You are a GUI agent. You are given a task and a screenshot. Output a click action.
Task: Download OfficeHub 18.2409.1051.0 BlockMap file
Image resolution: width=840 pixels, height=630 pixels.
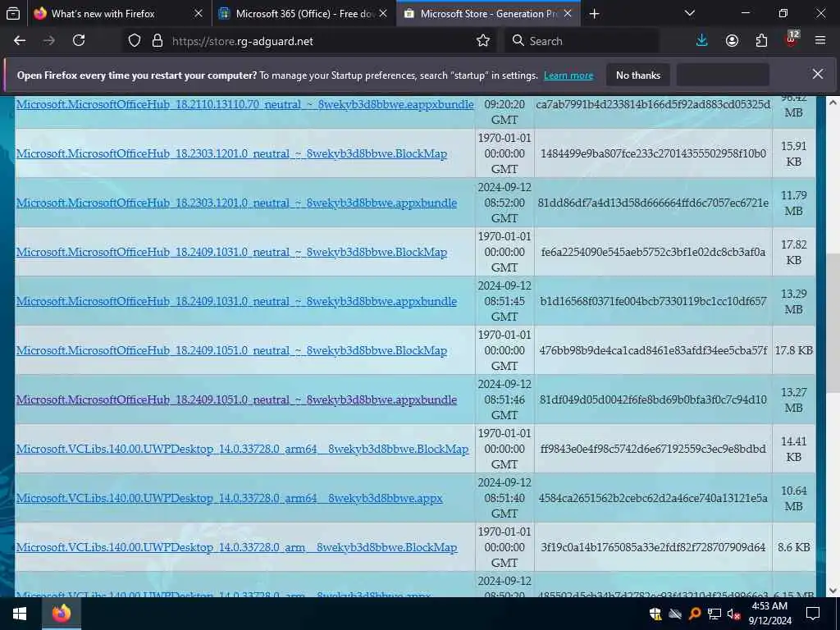231,350
